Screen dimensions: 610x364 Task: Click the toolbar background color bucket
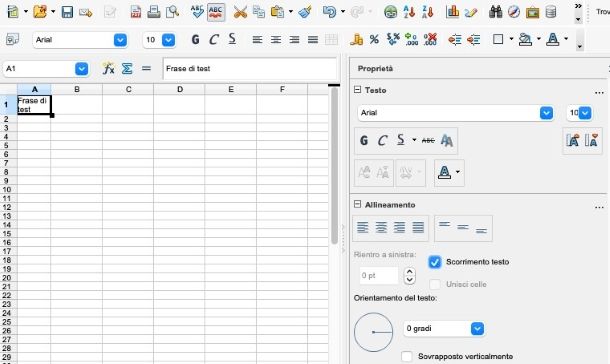pyautogui.click(x=525, y=39)
